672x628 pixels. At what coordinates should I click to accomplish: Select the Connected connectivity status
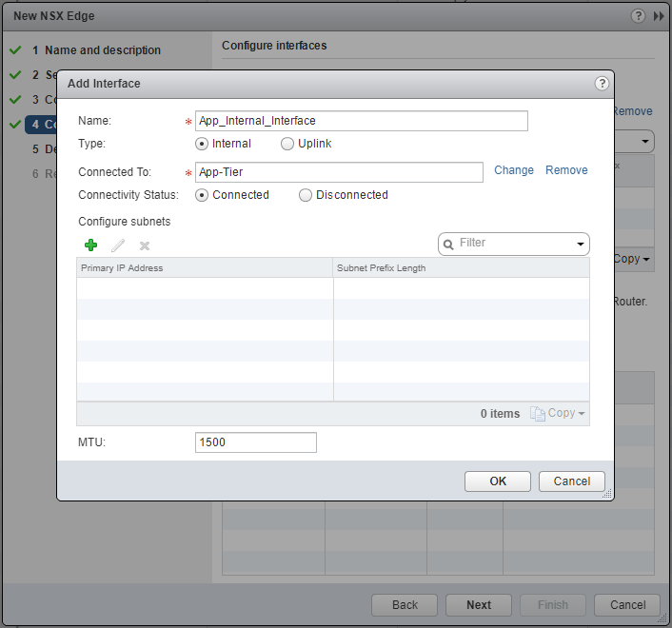pyautogui.click(x=202, y=195)
